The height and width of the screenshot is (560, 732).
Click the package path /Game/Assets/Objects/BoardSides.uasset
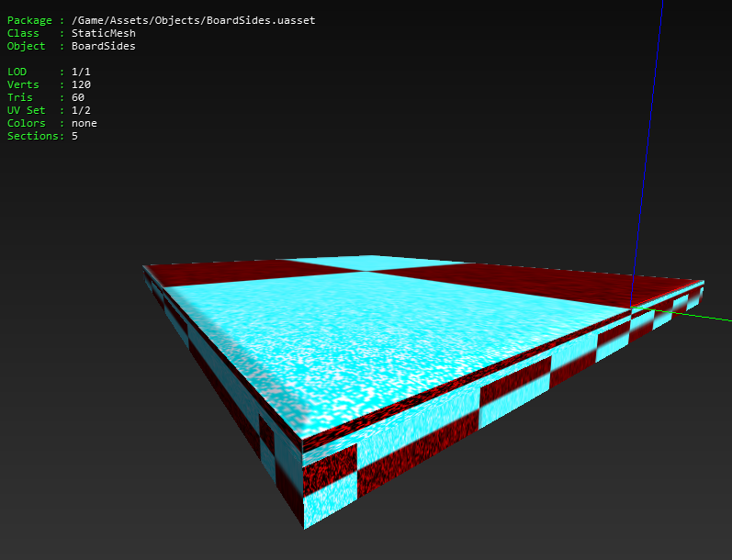click(193, 20)
